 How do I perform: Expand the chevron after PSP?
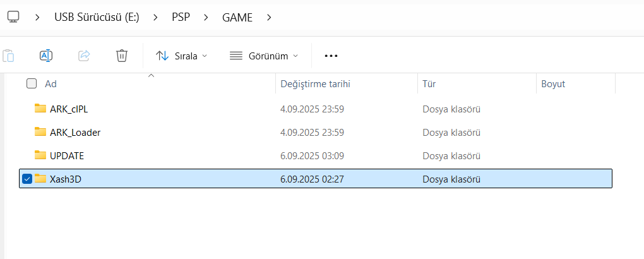206,18
